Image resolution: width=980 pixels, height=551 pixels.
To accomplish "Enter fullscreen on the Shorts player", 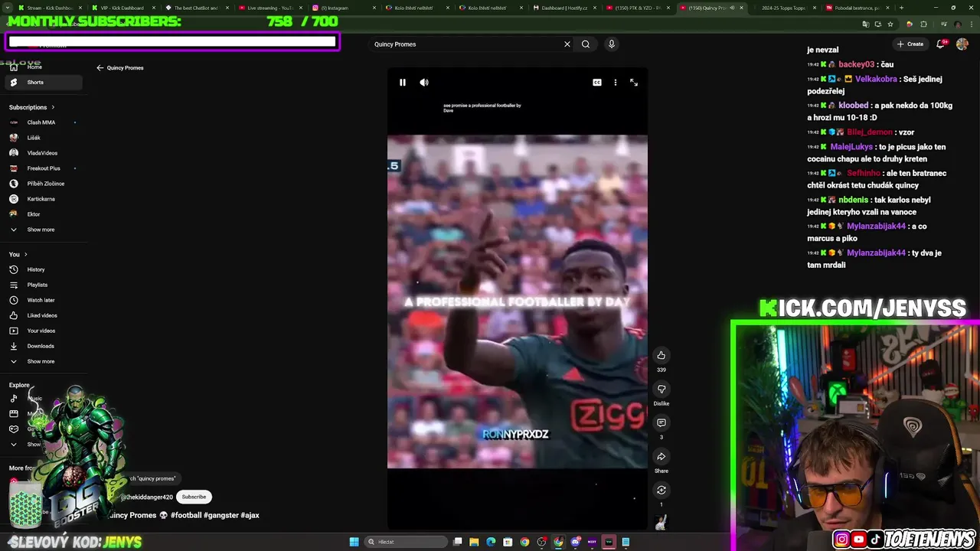I will click(634, 83).
